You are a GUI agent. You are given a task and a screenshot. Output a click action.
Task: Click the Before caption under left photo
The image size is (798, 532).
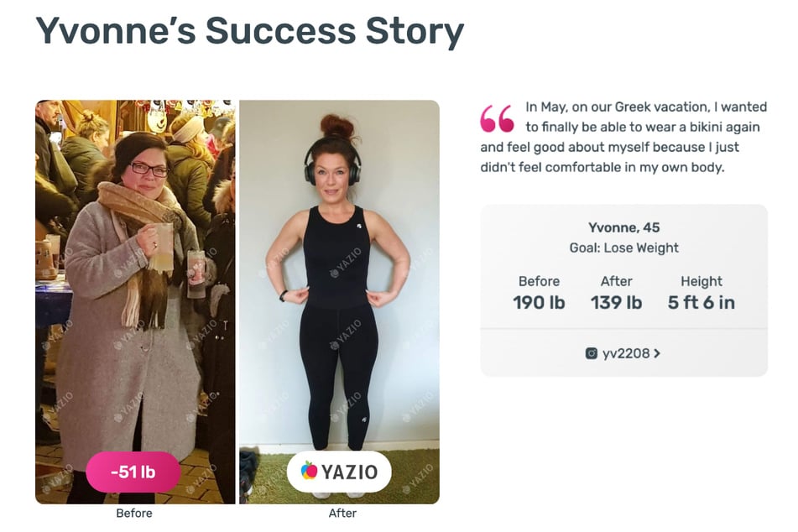pos(134,514)
